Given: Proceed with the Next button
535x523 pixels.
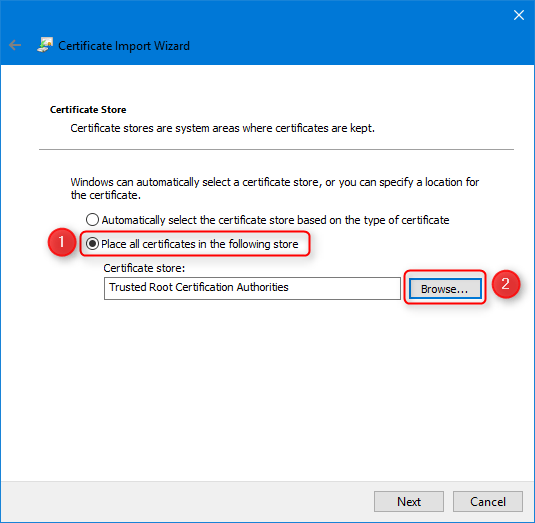Looking at the screenshot, I should (x=409, y=502).
